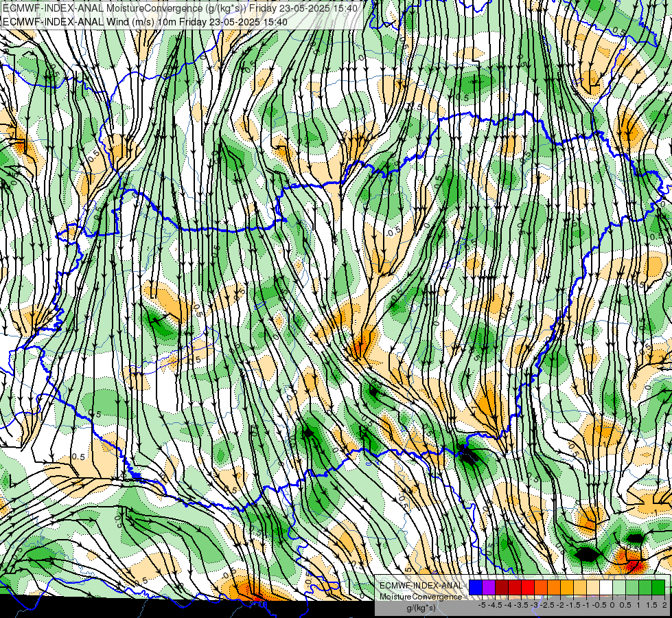Choose the amber swatch between -2 and -1.5
The image size is (672, 618).
tap(567, 587)
